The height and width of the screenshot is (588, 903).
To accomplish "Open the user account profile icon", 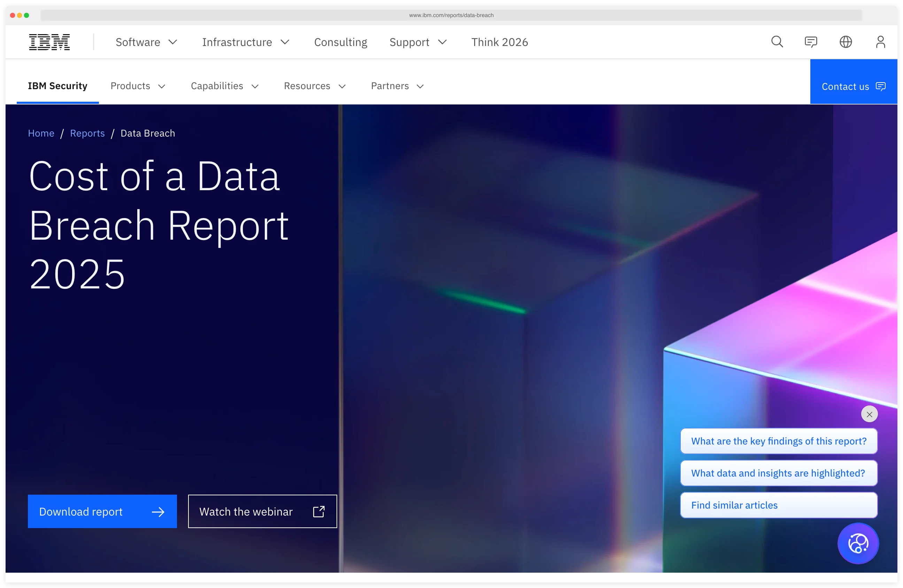I will point(881,42).
